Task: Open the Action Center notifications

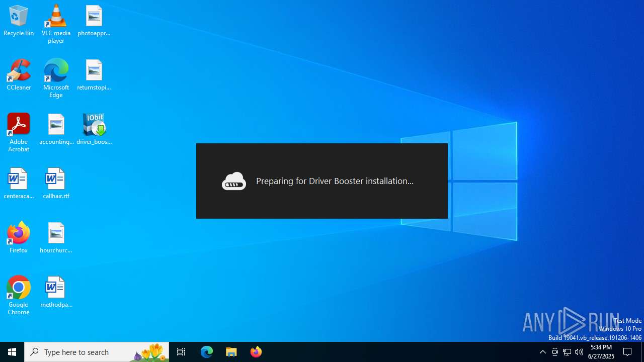Action: [x=628, y=352]
